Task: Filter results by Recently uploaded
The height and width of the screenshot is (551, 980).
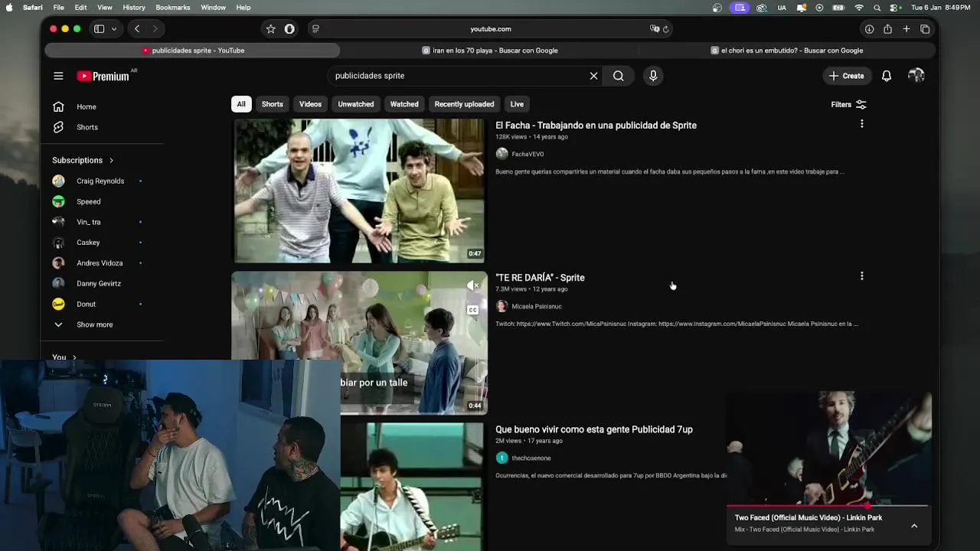Action: coord(464,104)
